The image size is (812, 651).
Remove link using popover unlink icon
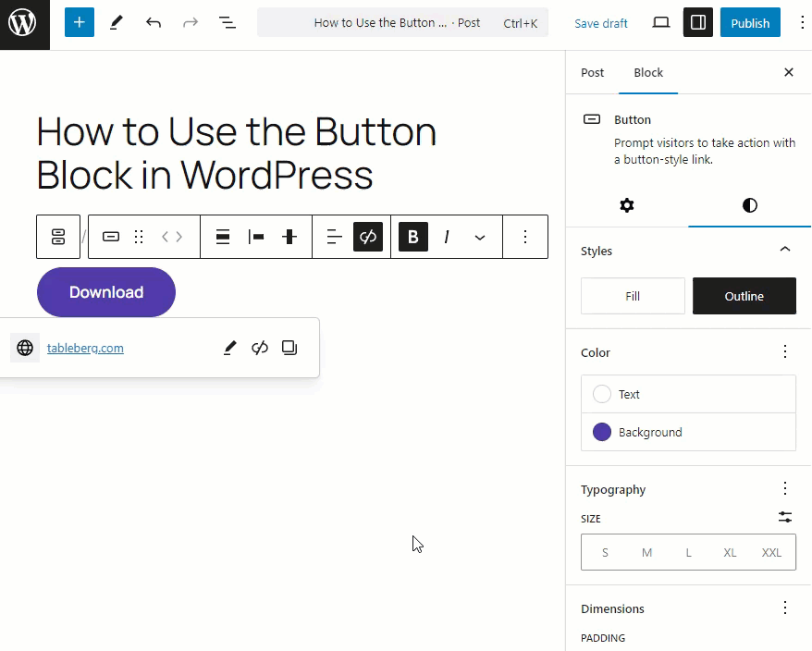coord(260,348)
